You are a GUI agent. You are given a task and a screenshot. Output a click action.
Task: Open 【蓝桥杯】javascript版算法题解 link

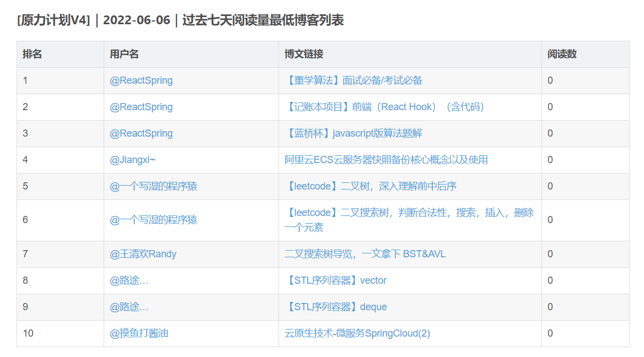click(353, 133)
